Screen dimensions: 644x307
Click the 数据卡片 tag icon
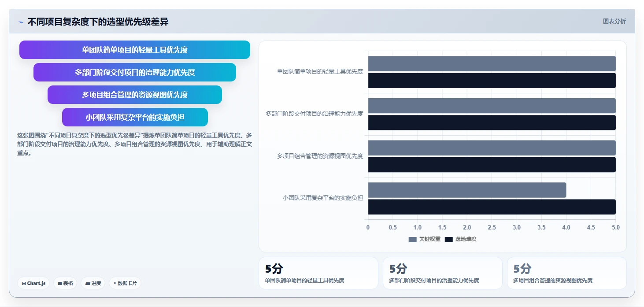pyautogui.click(x=115, y=283)
